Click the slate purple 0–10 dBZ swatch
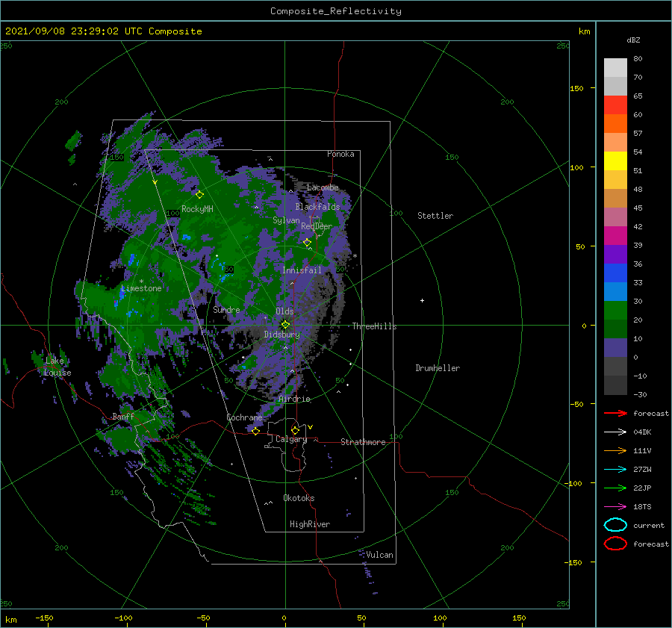The width and height of the screenshot is (672, 628). tap(615, 348)
